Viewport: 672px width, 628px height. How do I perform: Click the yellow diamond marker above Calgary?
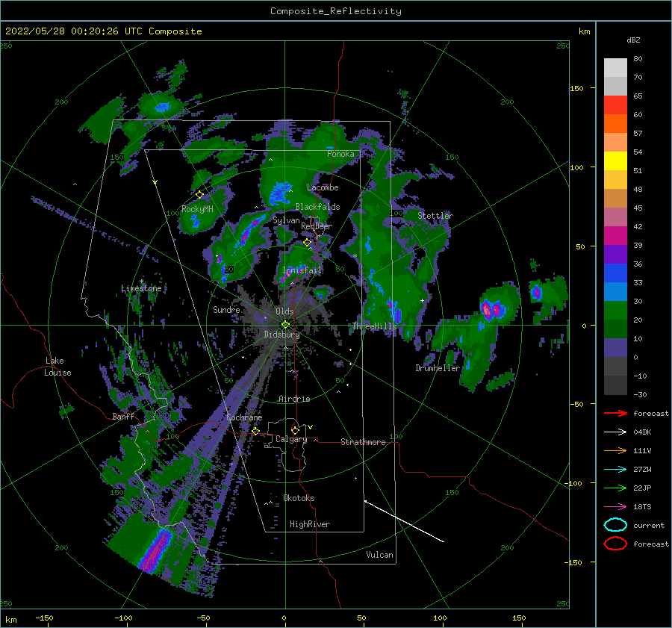coord(295,430)
